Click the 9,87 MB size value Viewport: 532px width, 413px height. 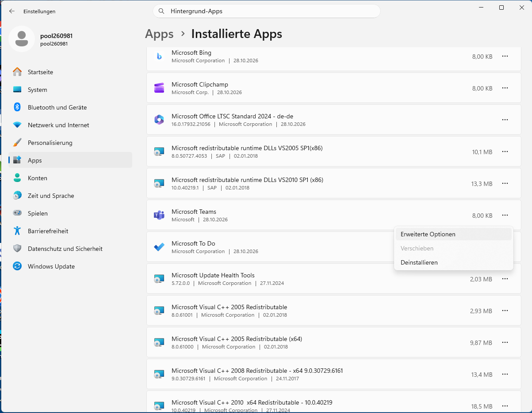[x=481, y=343]
